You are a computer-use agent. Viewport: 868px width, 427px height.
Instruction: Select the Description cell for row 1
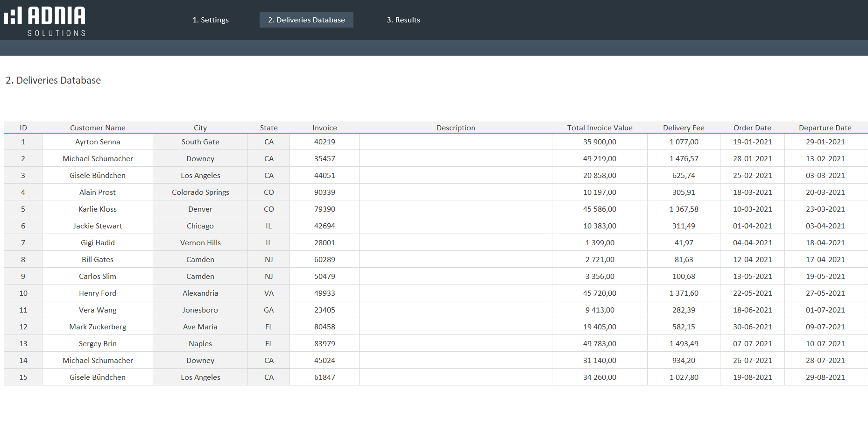(x=455, y=142)
